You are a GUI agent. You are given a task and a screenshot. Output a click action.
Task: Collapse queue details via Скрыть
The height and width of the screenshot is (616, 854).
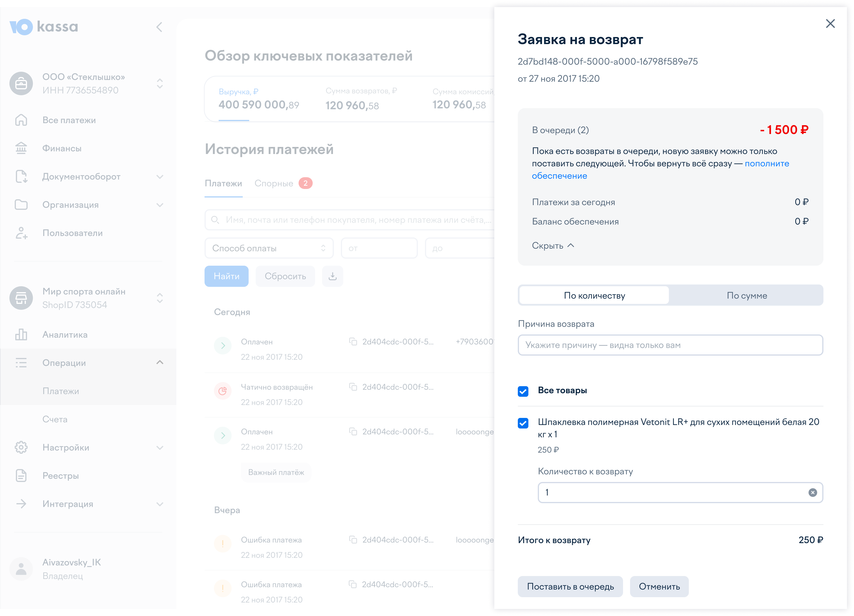coord(553,246)
